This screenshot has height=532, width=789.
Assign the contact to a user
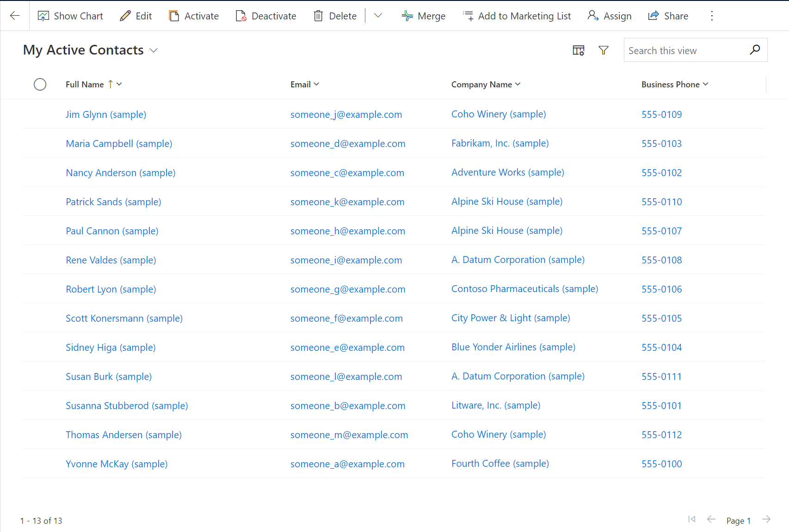click(610, 16)
